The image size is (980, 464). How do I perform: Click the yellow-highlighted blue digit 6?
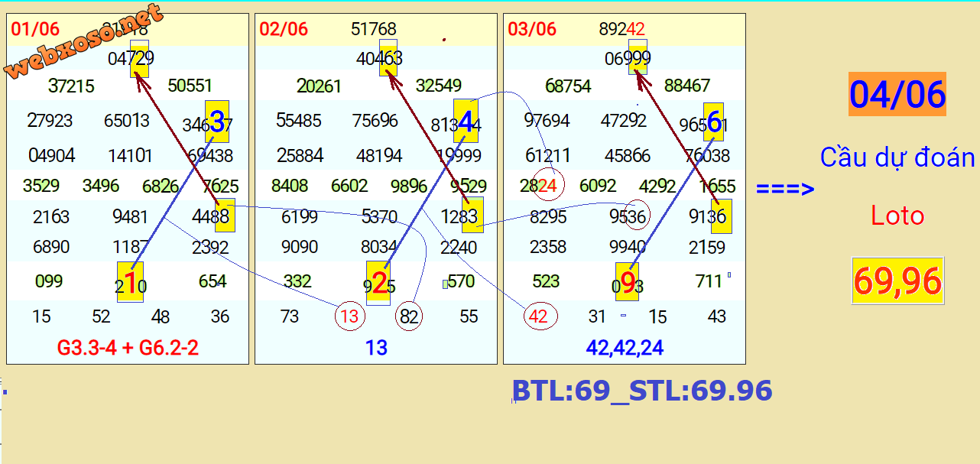pyautogui.click(x=714, y=121)
